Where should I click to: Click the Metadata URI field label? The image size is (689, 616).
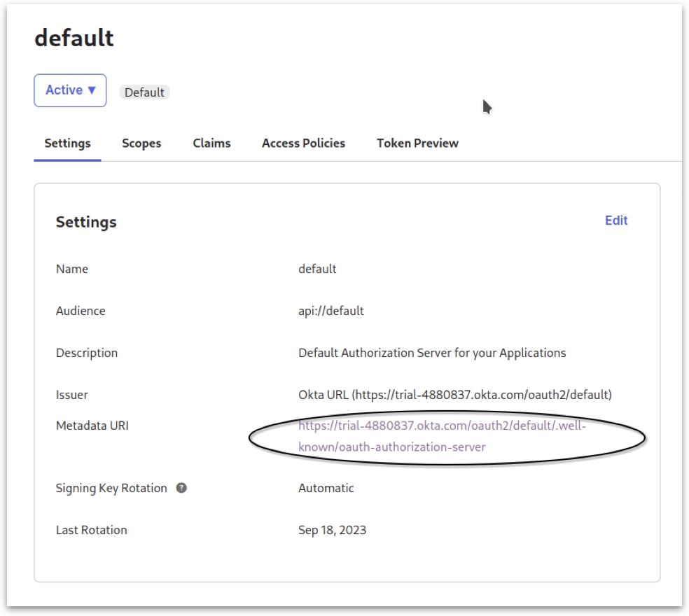click(92, 426)
